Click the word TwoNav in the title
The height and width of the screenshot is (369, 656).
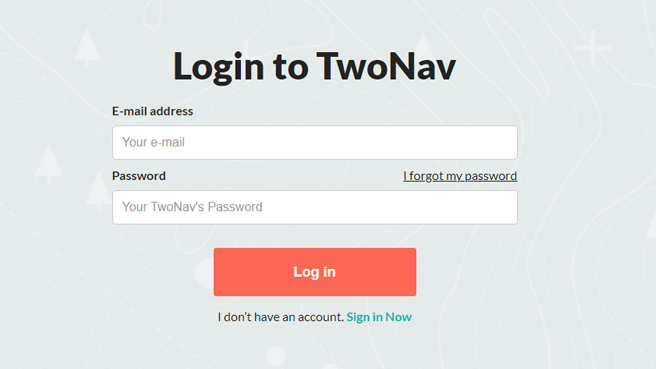386,66
